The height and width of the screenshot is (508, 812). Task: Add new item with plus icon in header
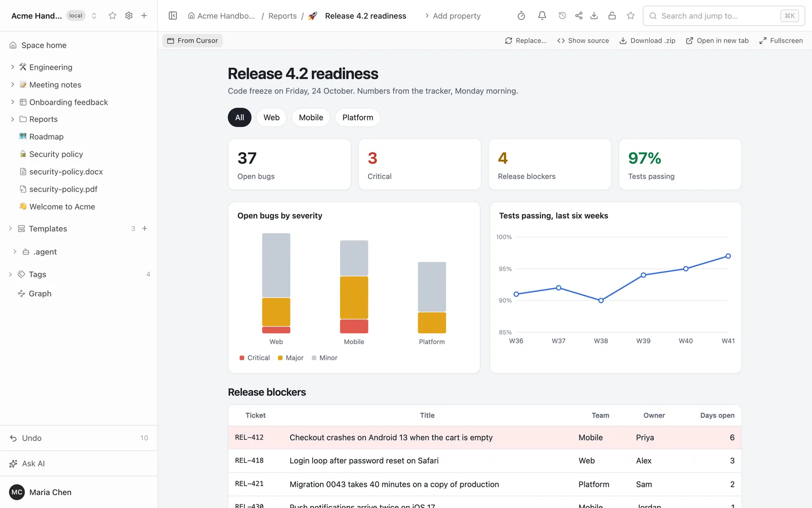(144, 16)
